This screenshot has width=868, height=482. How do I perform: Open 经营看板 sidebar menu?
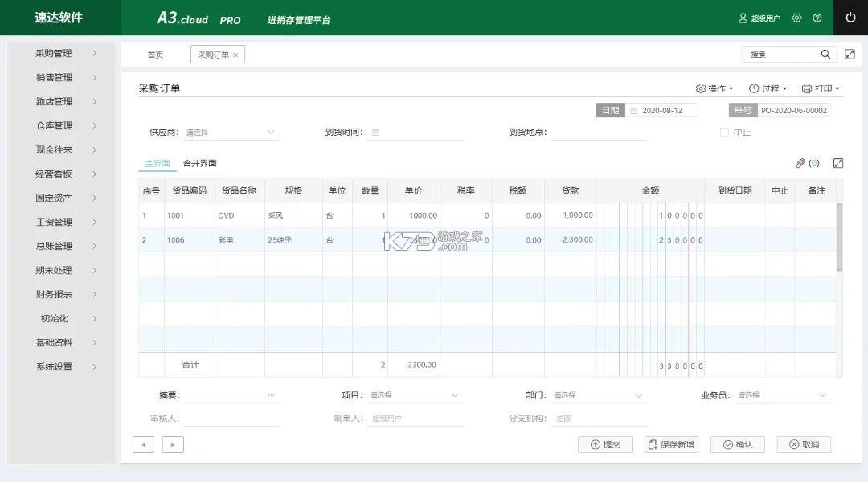click(x=61, y=174)
